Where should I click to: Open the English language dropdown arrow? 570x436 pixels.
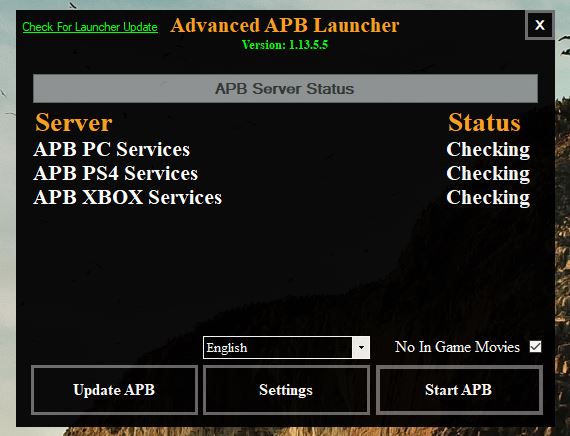pyautogui.click(x=361, y=348)
